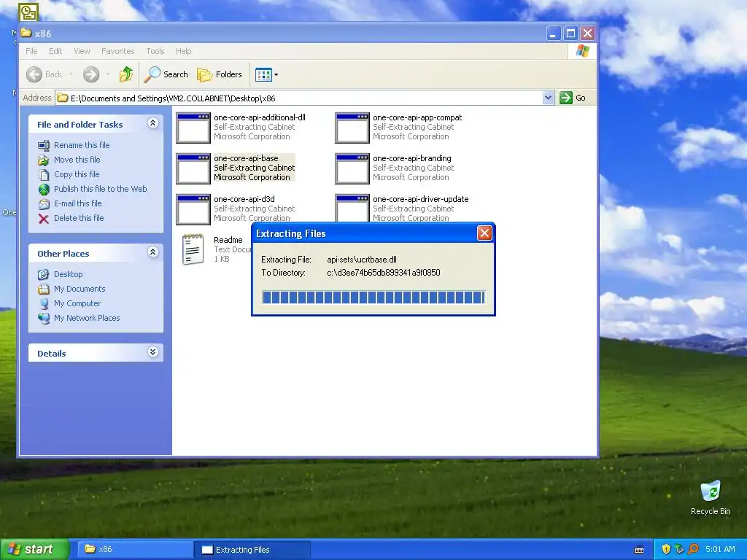747x560 pixels.
Task: Click the desktop icon above the x86 window
Action: point(28,12)
